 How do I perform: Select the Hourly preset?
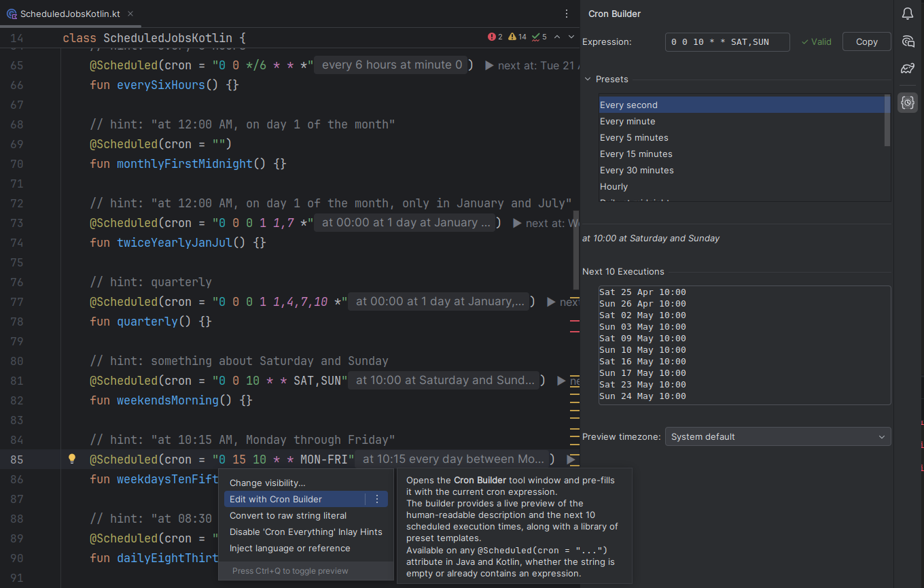741,186
